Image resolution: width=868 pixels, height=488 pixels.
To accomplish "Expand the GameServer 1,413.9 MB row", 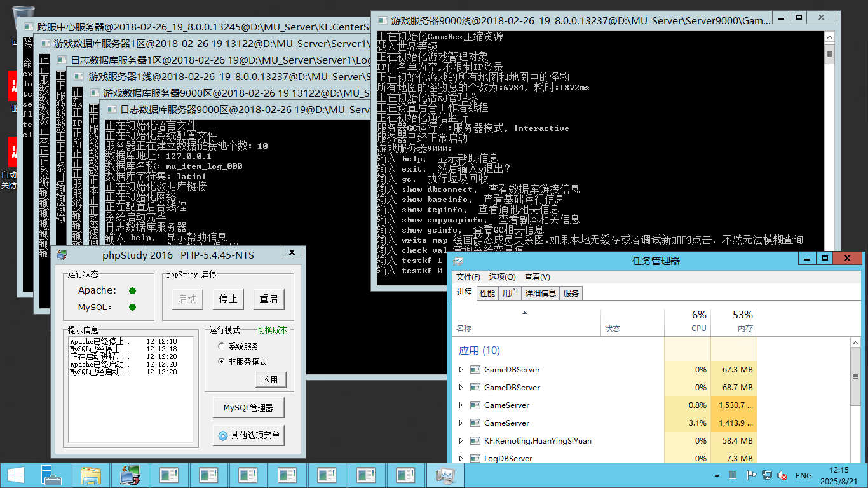I will (x=461, y=423).
